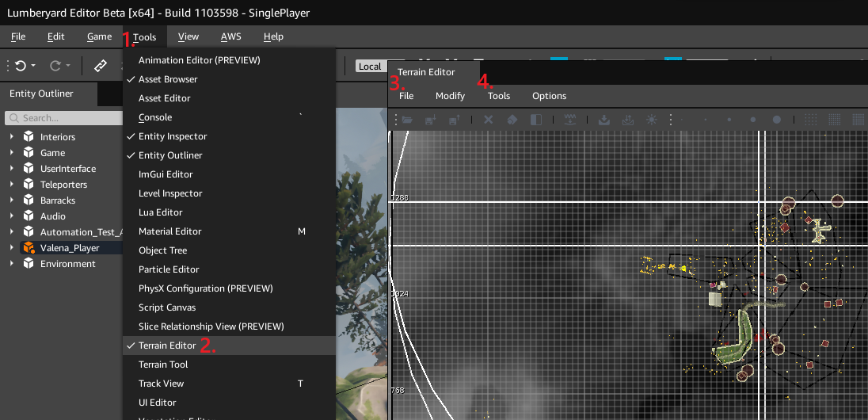868x420 pixels.
Task: Click the orange slice icon for Valena_Player
Action: tap(29, 248)
